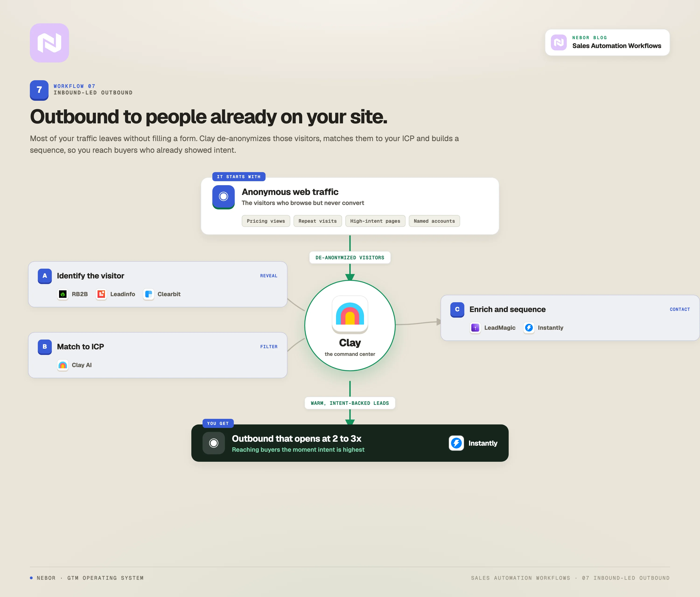Screen dimensions: 700x597
Task: Open Sales Automation Workflows blog title
Action: coord(616,46)
